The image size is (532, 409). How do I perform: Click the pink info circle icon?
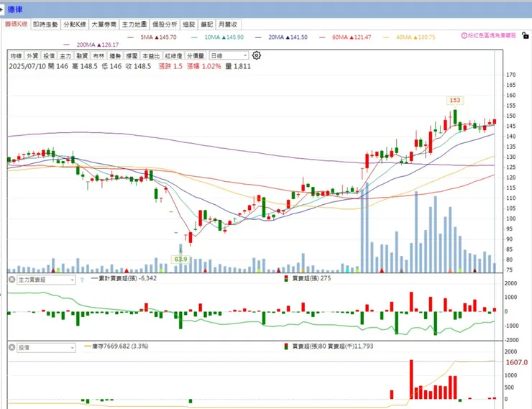tap(464, 35)
